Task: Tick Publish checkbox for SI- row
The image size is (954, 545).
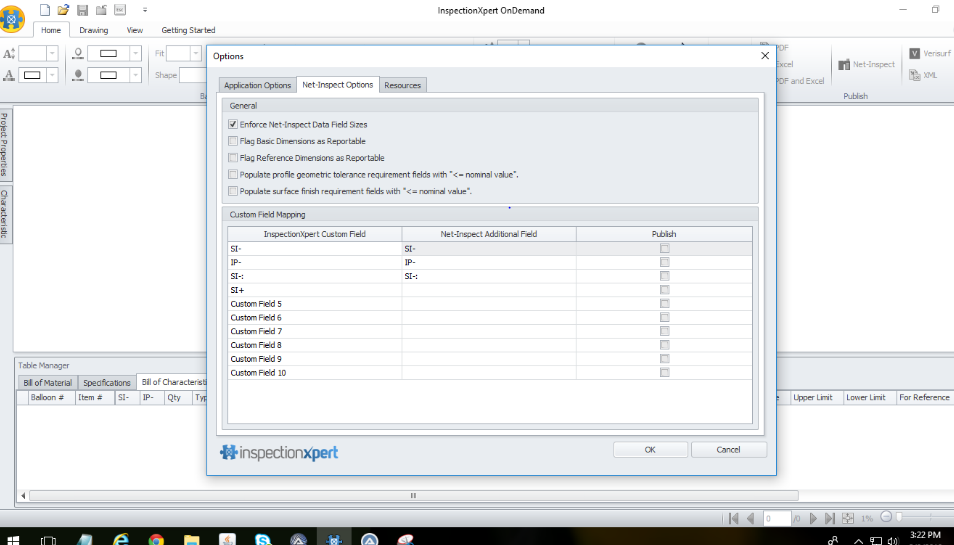Action: coord(664,248)
